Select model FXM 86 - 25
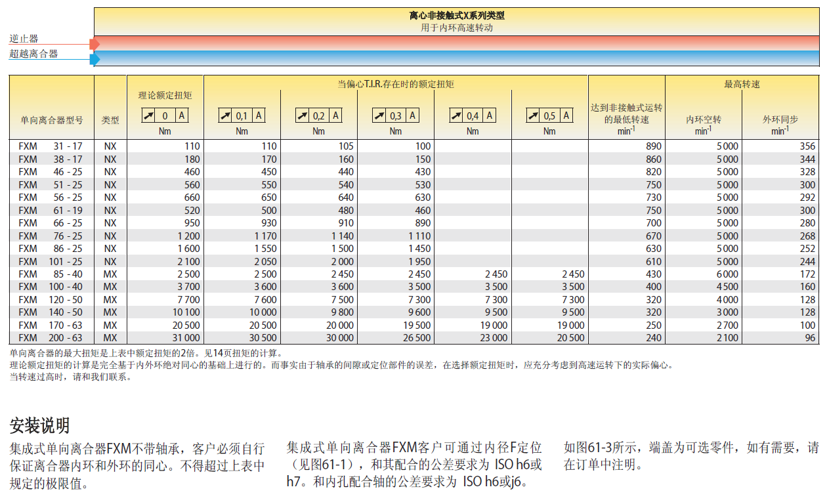 tap(51, 249)
